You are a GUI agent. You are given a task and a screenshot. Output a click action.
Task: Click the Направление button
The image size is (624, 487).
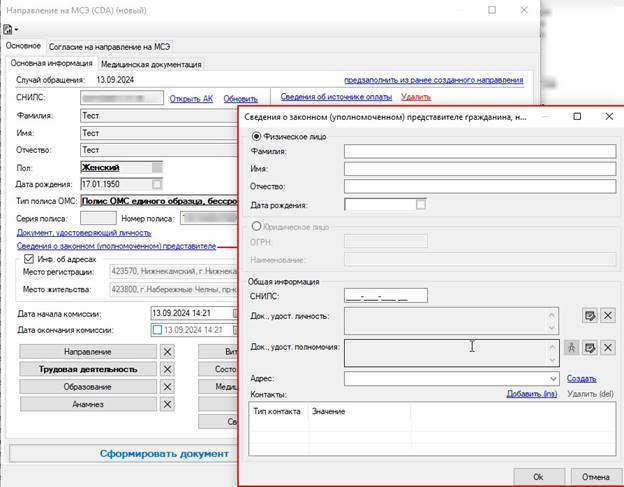(x=88, y=352)
